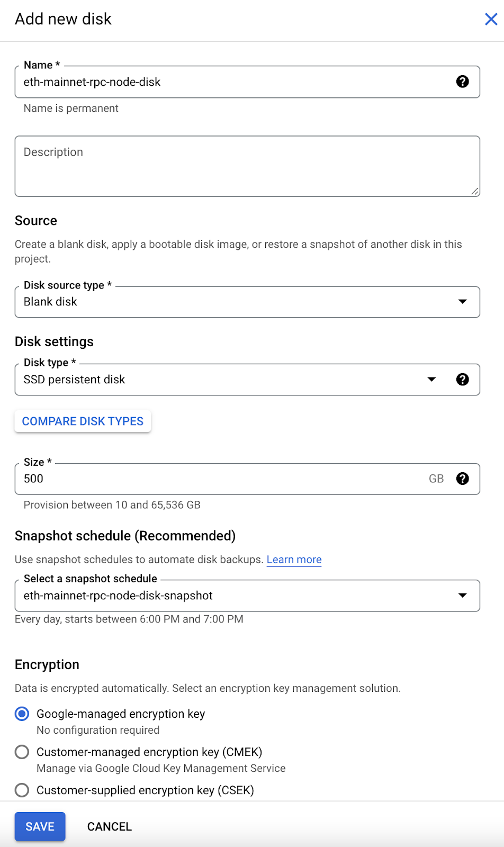Click the snapshot schedule dropdown chevron

tap(462, 595)
